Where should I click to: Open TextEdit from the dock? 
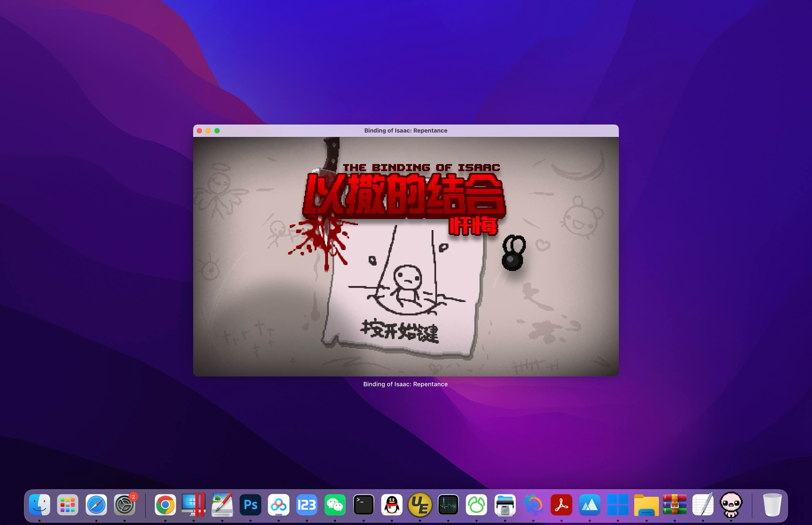pyautogui.click(x=703, y=504)
